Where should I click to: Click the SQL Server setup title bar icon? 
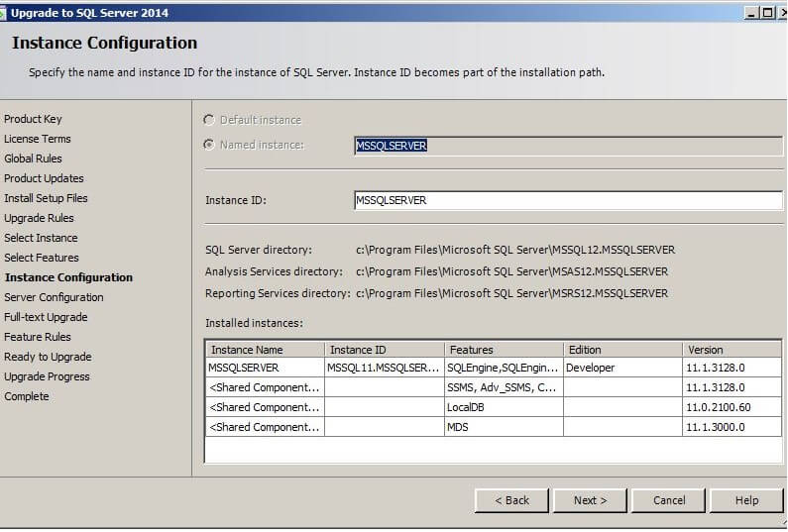(x=5, y=12)
